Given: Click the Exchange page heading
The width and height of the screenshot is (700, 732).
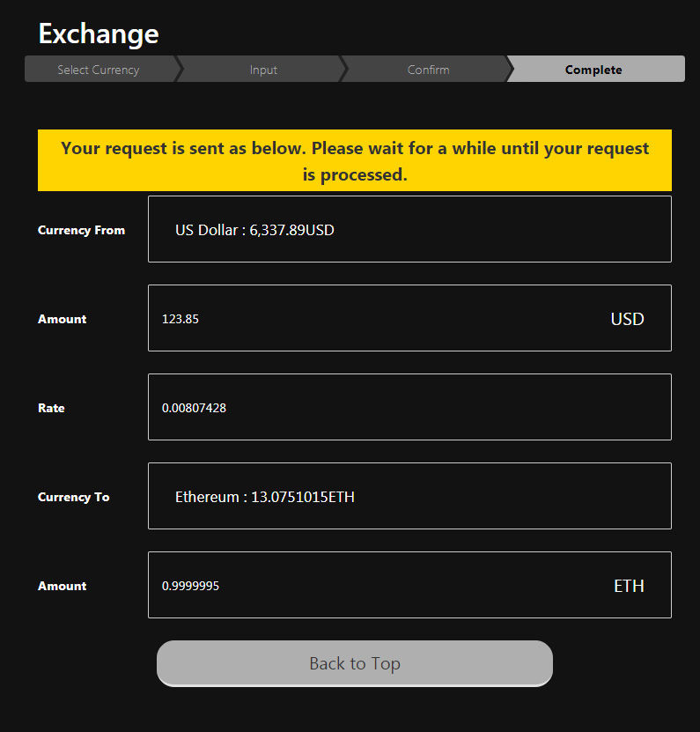Looking at the screenshot, I should point(99,33).
